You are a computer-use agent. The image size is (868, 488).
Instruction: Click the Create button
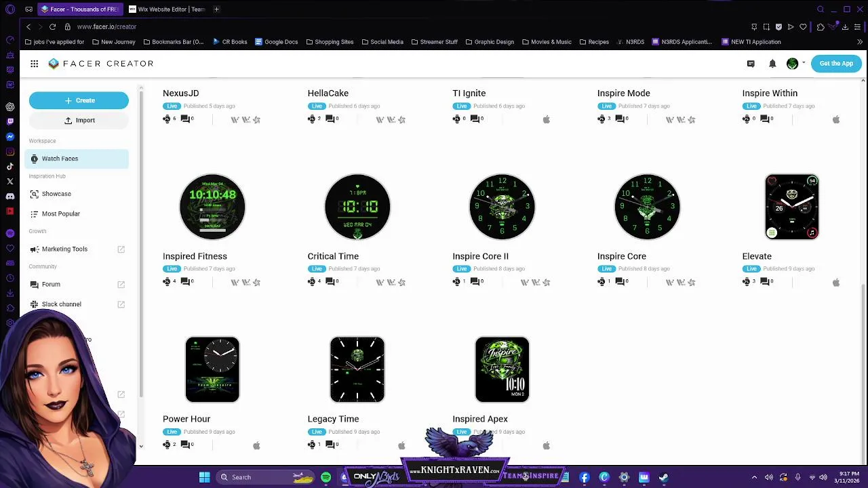point(79,100)
